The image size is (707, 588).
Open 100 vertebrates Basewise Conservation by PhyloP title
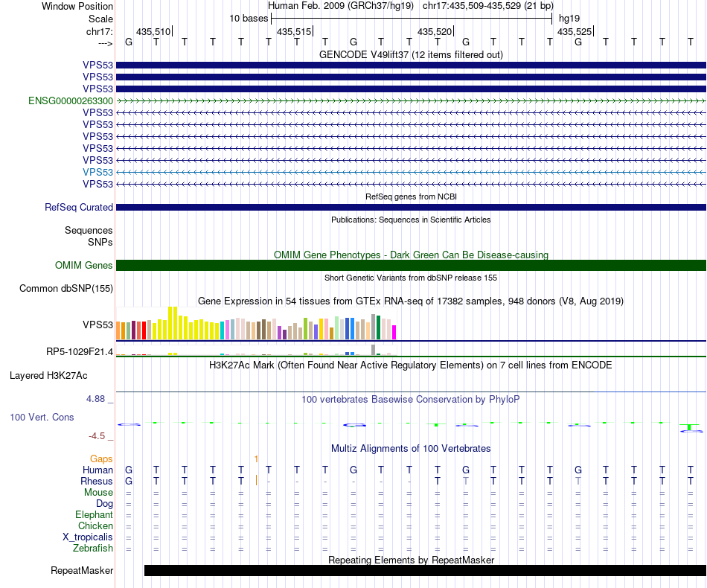coord(411,399)
